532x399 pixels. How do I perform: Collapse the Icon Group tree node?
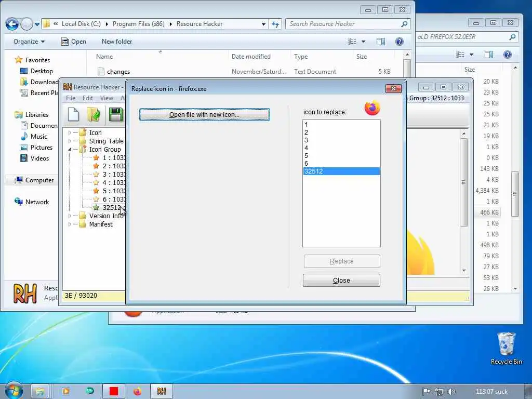click(x=70, y=149)
